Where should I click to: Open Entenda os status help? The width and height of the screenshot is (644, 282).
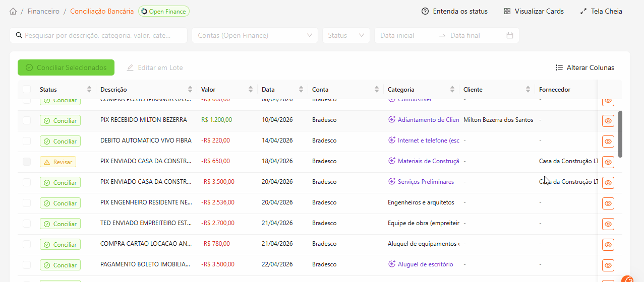[454, 11]
